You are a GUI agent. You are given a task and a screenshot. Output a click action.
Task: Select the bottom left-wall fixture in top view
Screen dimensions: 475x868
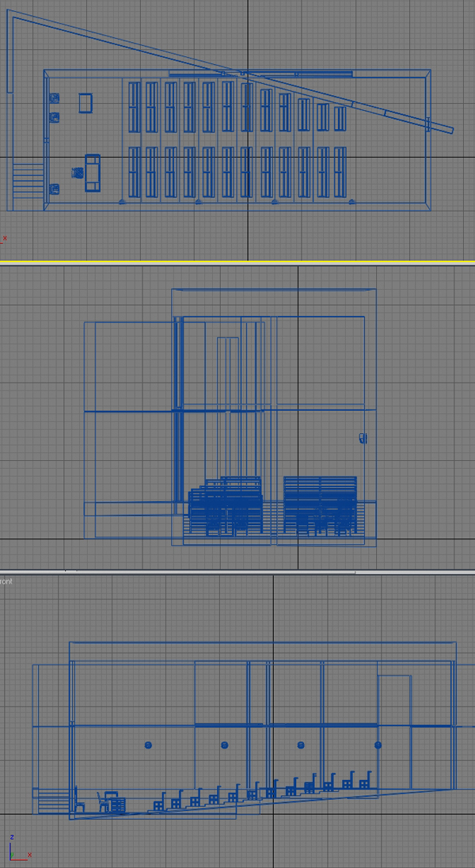pos(55,188)
